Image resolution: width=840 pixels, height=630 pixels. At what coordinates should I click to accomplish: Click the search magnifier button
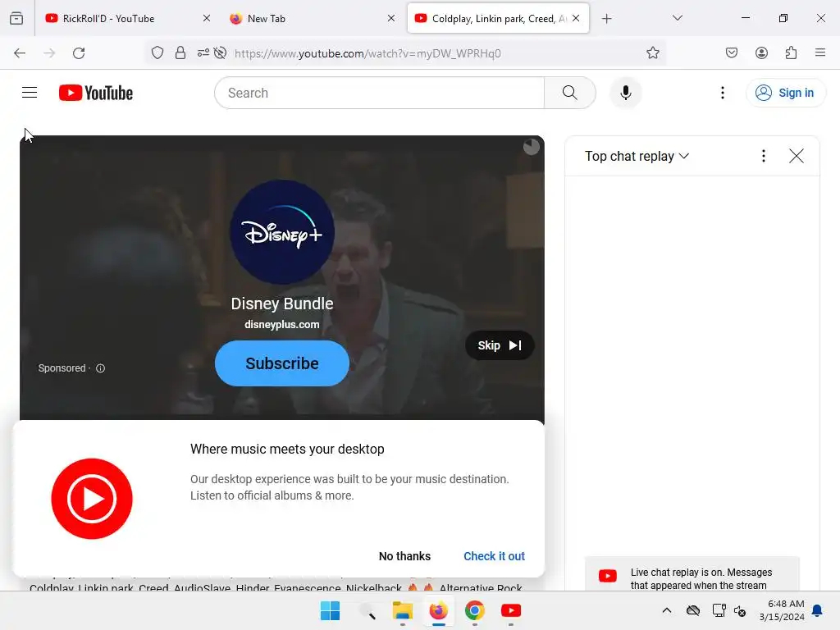[569, 93]
